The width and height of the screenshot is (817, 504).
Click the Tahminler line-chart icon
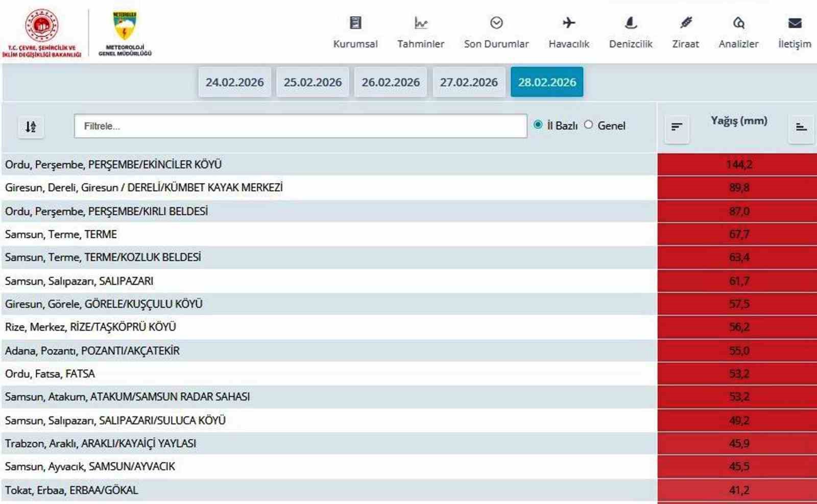click(x=420, y=22)
